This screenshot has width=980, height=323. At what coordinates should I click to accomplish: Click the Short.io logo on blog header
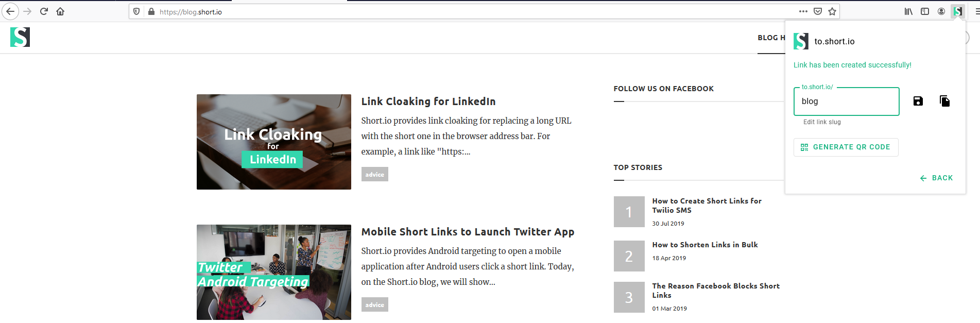coord(20,37)
